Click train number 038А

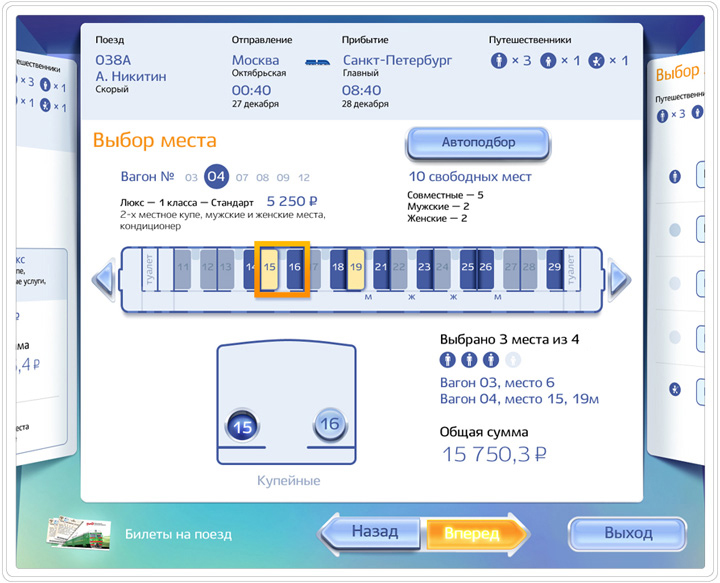[113, 60]
